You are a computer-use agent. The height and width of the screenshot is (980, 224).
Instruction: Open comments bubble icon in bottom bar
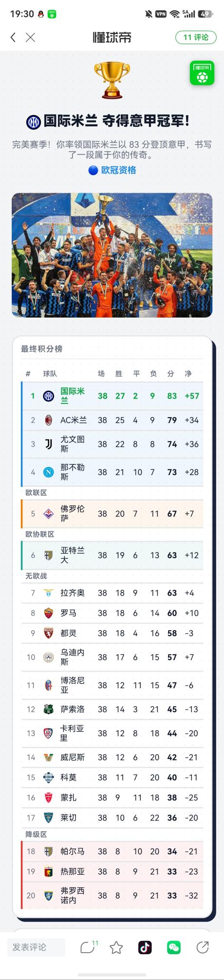pyautogui.click(x=88, y=947)
